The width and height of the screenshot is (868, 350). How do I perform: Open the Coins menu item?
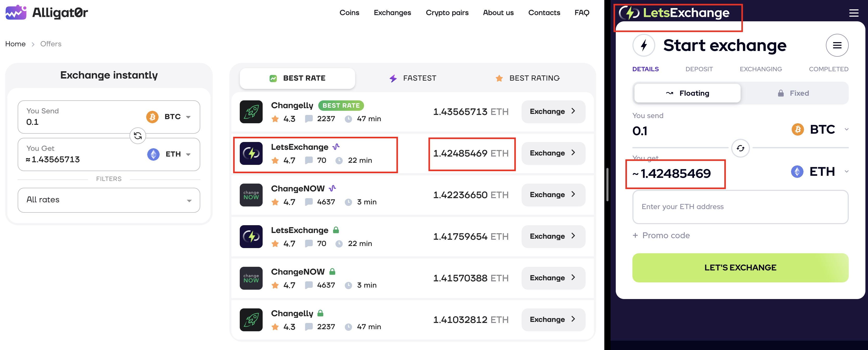tap(349, 13)
